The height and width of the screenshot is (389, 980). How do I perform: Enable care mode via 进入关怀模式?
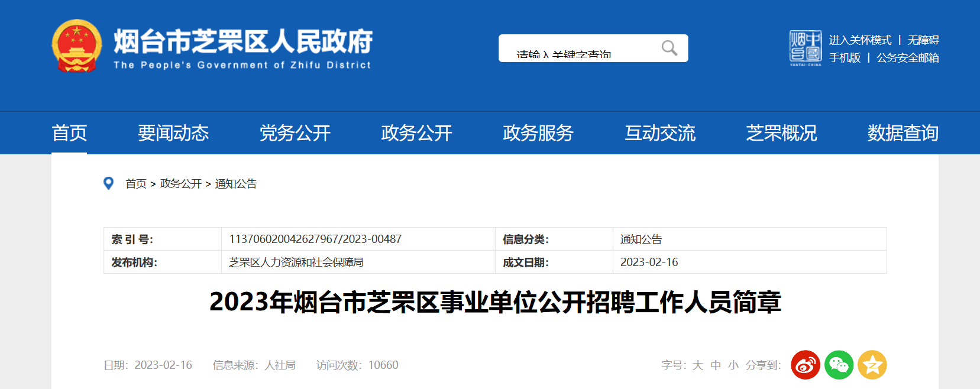pos(860,40)
